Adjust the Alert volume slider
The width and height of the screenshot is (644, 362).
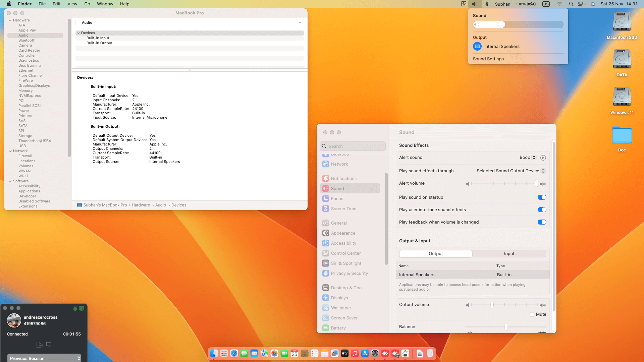point(504,183)
